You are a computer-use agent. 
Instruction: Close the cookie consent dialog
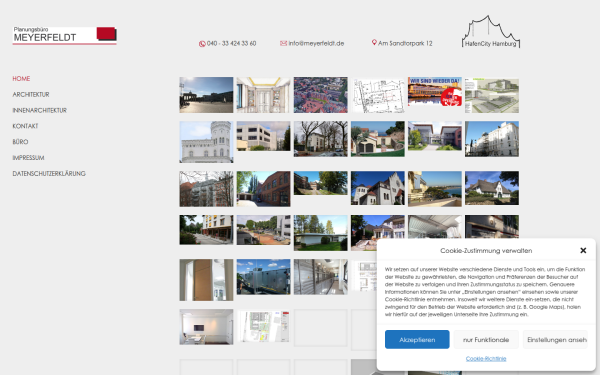(x=583, y=250)
